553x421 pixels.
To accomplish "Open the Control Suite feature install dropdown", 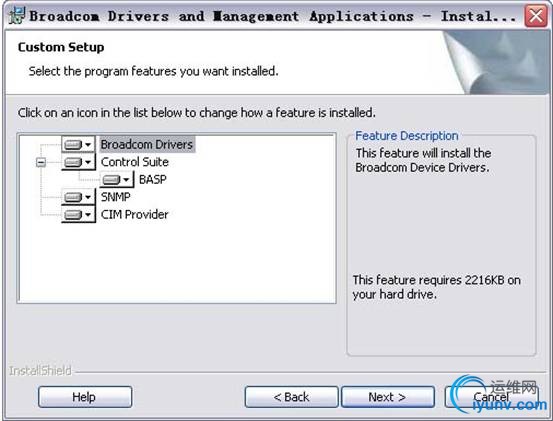I will [x=78, y=162].
